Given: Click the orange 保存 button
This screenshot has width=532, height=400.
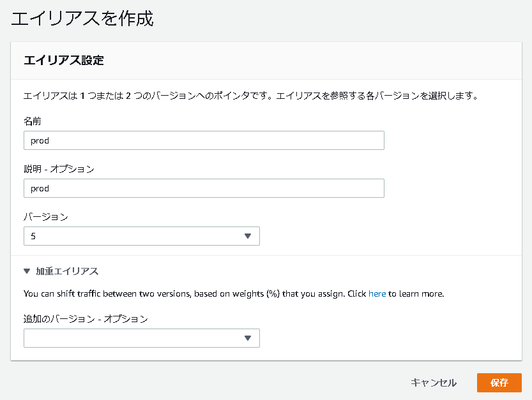Looking at the screenshot, I should click(499, 383).
